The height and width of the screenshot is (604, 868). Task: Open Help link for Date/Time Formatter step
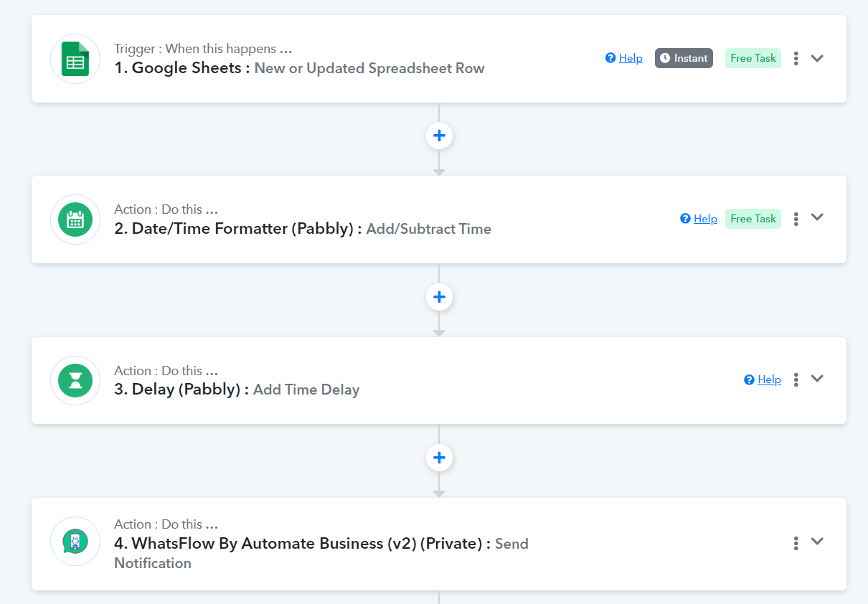(x=699, y=219)
